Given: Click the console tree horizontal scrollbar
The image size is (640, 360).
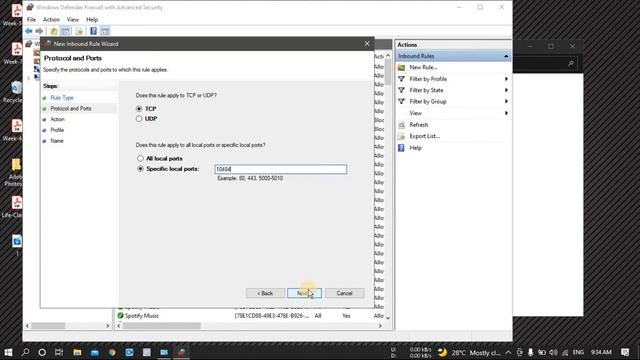Looking at the screenshot, I should (x=68, y=326).
